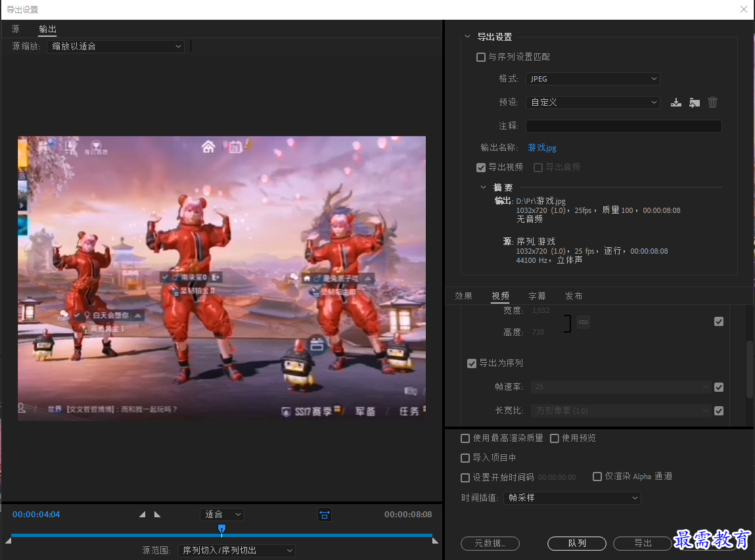Click the video preview image

click(221, 278)
